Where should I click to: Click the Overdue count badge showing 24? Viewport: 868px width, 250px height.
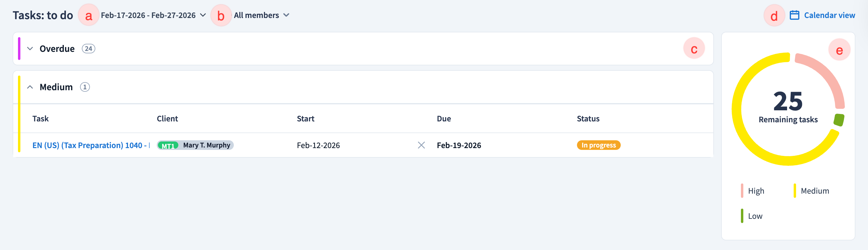tap(88, 49)
